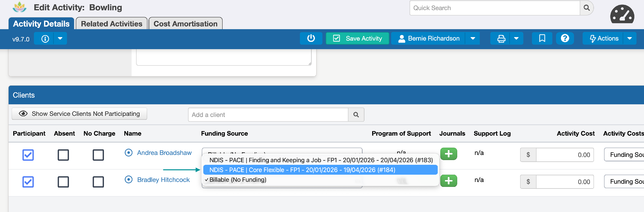Image resolution: width=644 pixels, height=212 pixels.
Task: Click the large notes text area
Action: (x=224, y=57)
